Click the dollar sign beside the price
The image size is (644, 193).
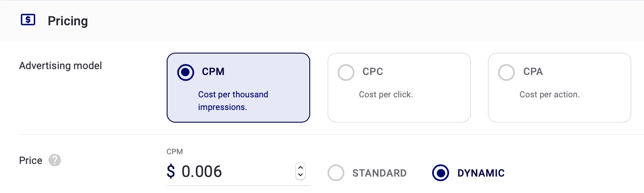click(171, 172)
